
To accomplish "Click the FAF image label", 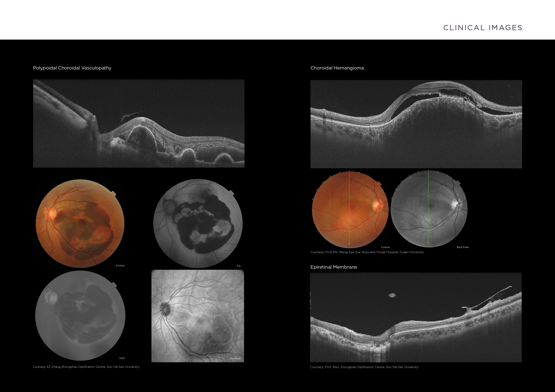I will click(122, 358).
